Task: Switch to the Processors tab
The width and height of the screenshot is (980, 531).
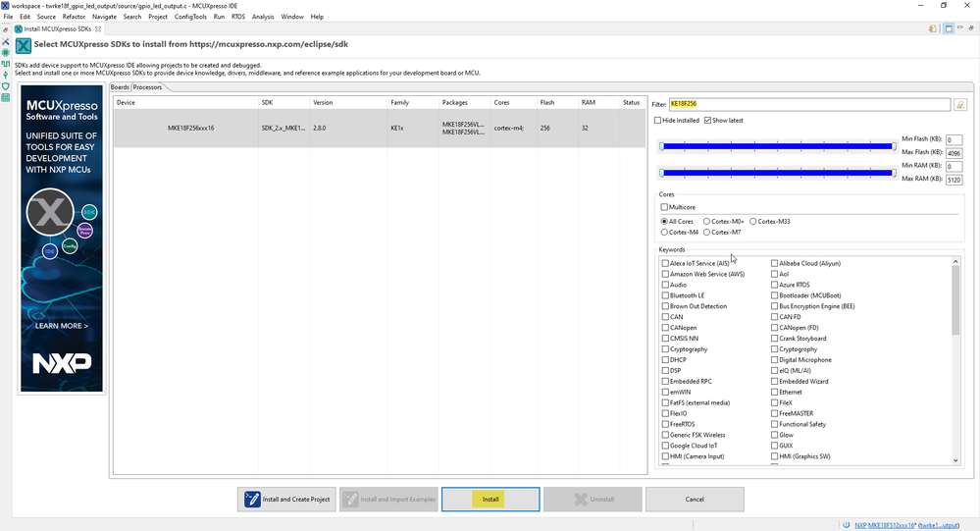Action: [147, 87]
